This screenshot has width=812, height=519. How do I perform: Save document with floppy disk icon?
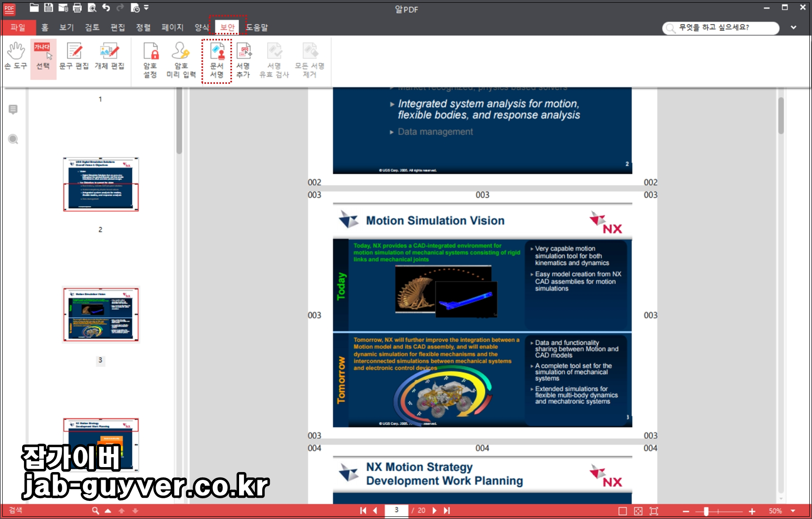(48, 7)
